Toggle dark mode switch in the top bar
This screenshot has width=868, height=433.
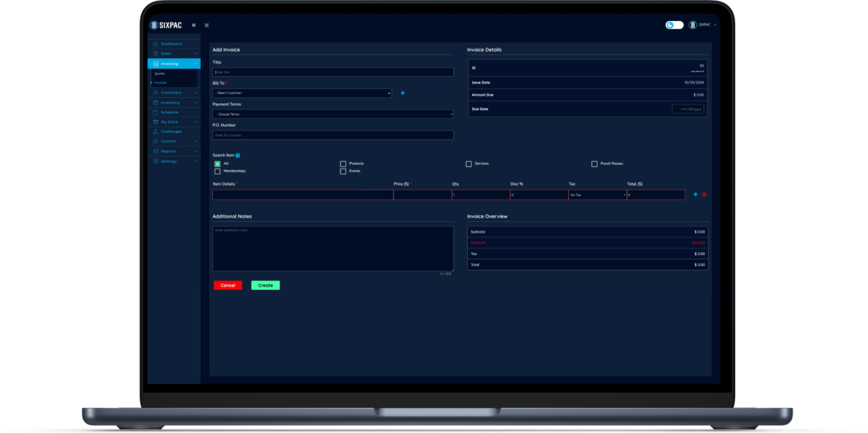click(673, 24)
